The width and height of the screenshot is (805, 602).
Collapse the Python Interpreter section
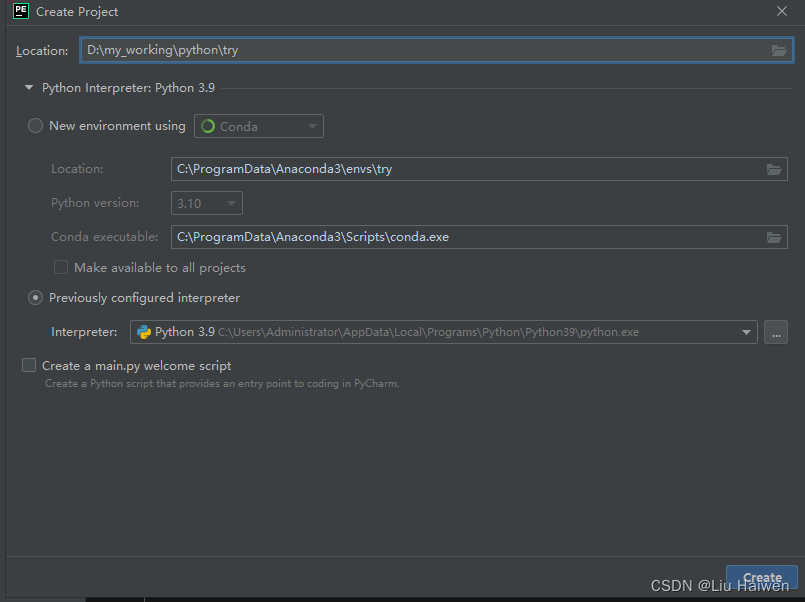(x=29, y=88)
